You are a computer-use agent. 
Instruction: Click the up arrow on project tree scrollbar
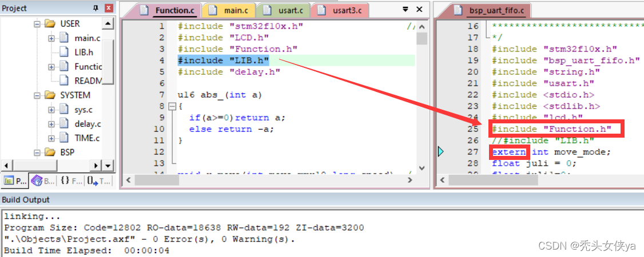point(108,24)
